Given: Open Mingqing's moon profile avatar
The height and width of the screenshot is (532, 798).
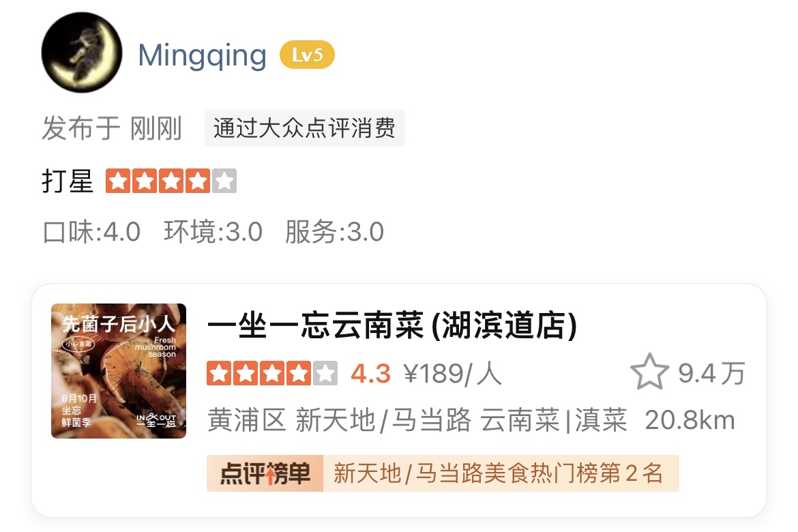Looking at the screenshot, I should tap(81, 53).
